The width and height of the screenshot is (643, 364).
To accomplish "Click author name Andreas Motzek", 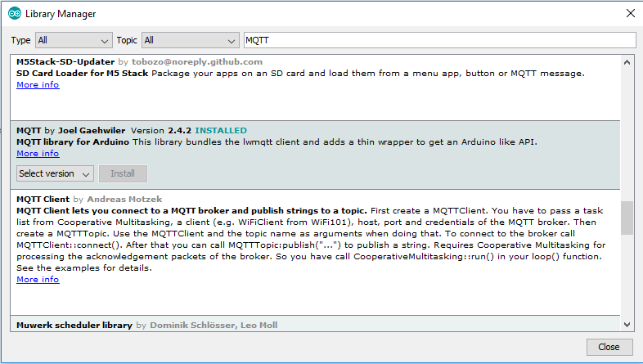I will click(x=124, y=200).
